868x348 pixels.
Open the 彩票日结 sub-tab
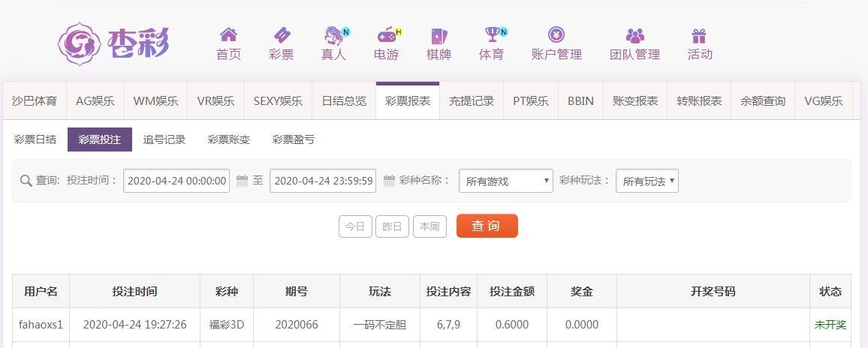point(35,139)
